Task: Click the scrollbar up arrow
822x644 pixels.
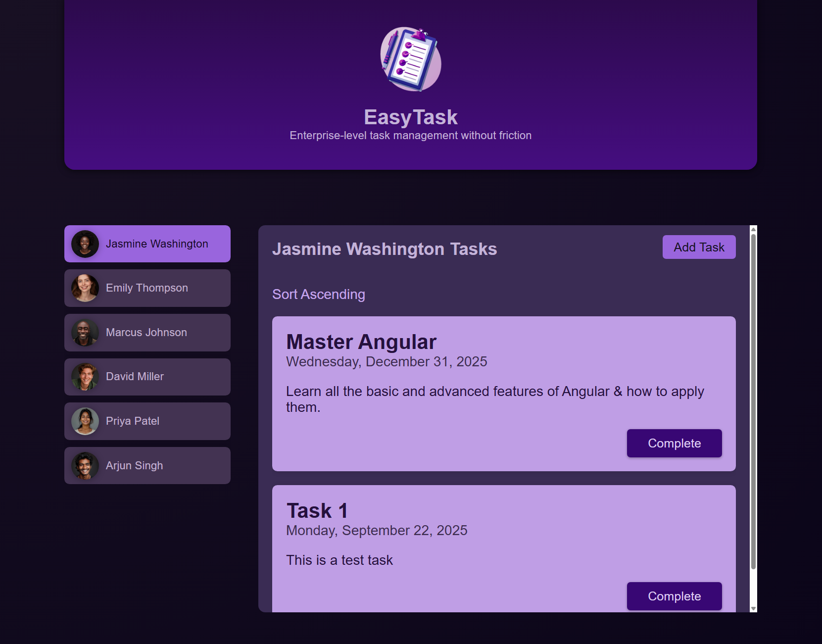Action: 753,229
